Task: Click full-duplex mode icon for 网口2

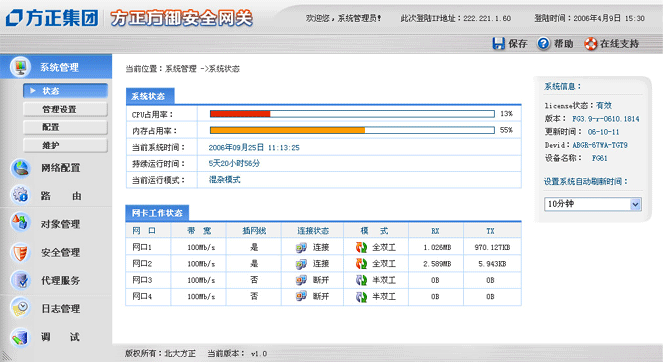Action: 361,264
